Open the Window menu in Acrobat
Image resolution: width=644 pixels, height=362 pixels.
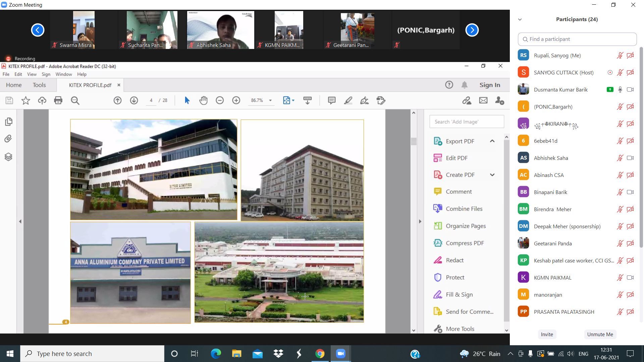coord(63,74)
